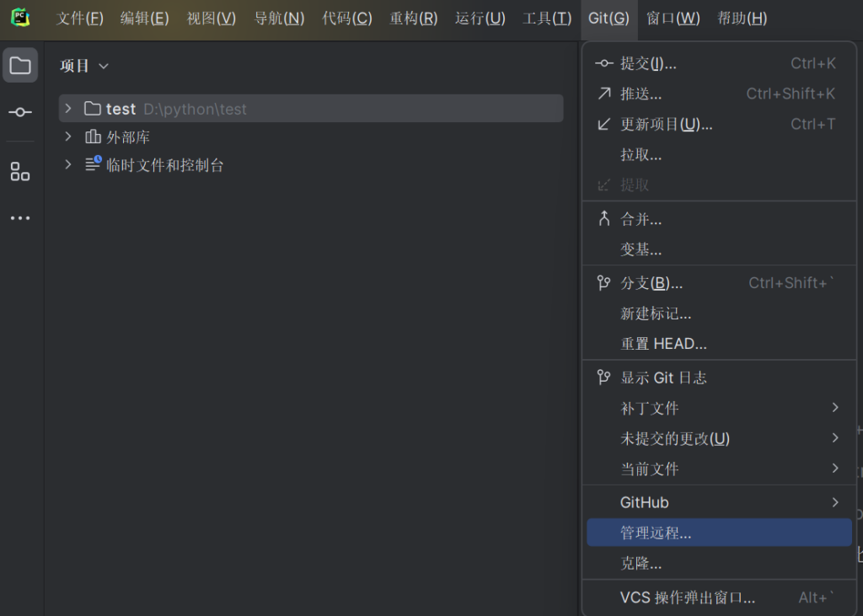Select 合并 merge menu entry
863x616 pixels.
(x=641, y=219)
